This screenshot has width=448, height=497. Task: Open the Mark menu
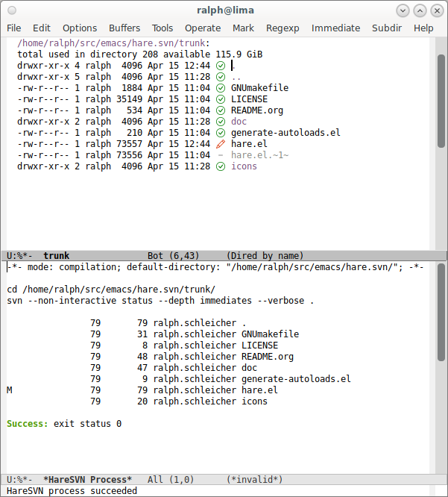click(243, 28)
